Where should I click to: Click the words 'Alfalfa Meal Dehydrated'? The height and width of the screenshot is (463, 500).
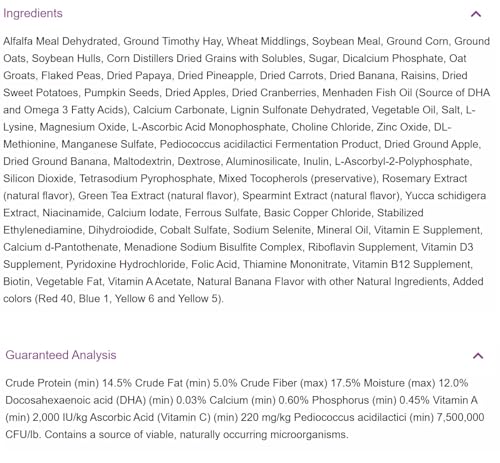click(60, 41)
